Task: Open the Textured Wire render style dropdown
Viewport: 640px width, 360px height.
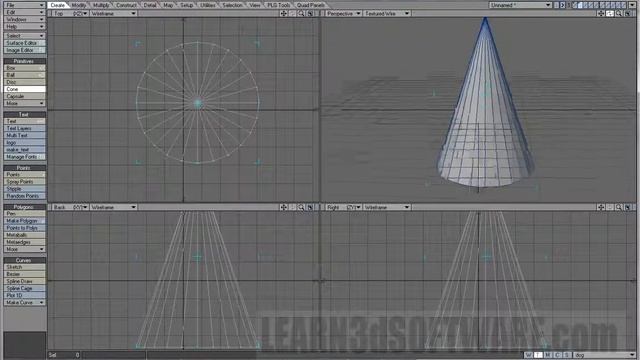Action: 386,13
